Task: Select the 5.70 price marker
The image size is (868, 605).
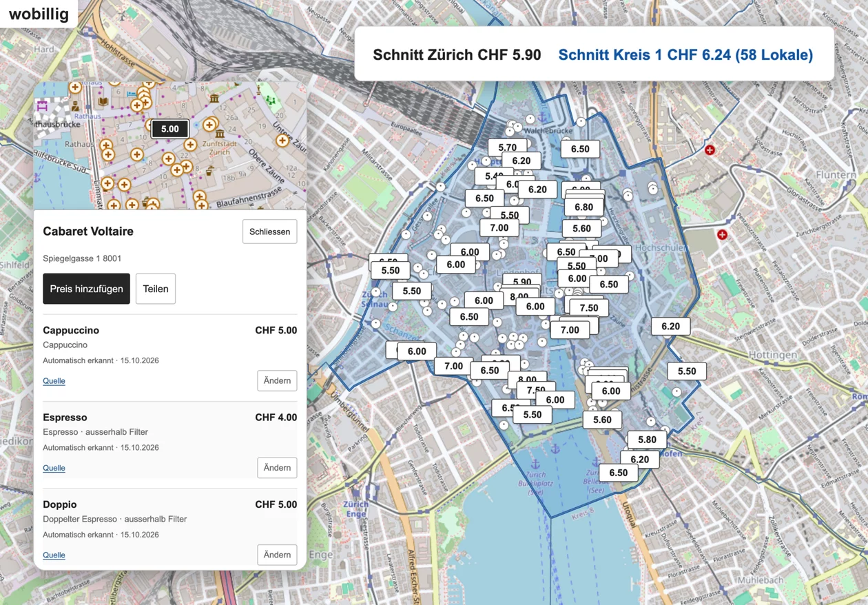Action: pos(508,147)
